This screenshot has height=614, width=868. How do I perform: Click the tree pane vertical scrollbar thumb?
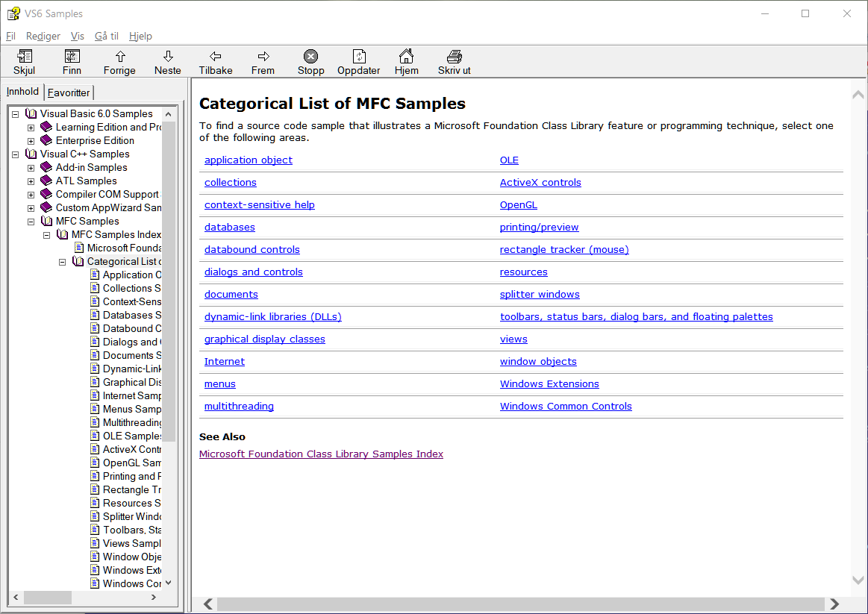pyautogui.click(x=168, y=281)
